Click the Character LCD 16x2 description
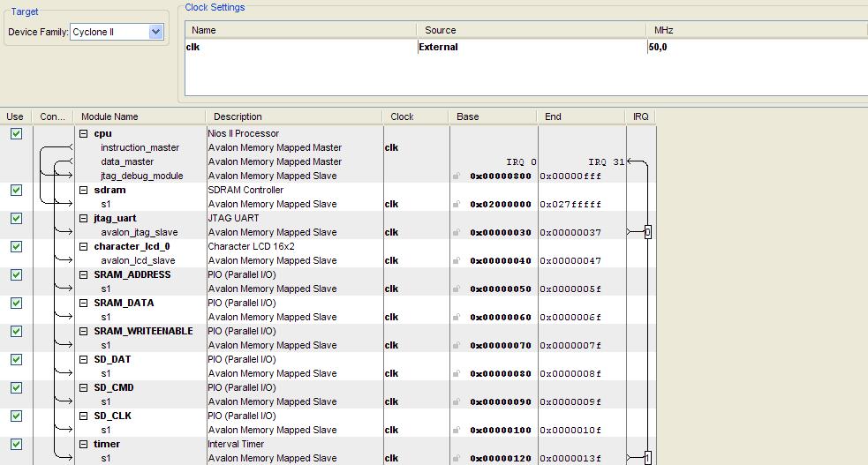This screenshot has width=868, height=465. pos(252,246)
